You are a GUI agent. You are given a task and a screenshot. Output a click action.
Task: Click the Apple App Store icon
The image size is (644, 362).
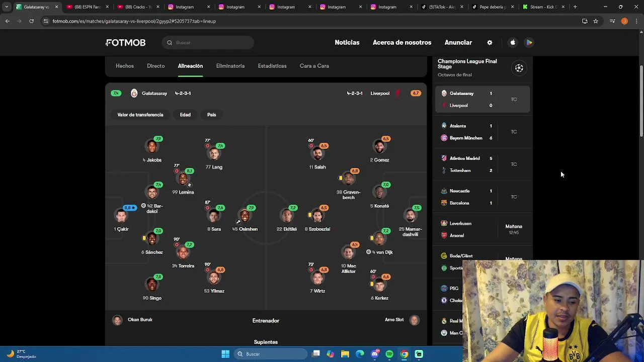(x=513, y=43)
